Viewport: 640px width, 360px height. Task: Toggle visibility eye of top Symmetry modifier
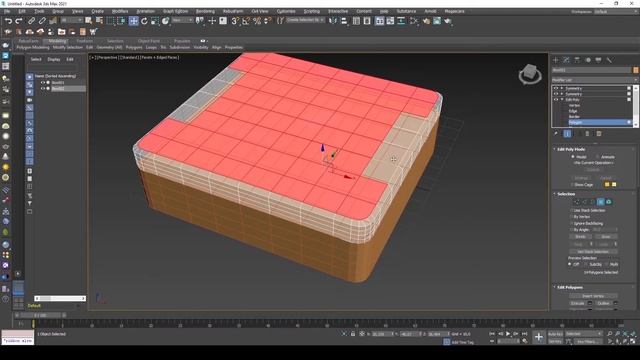coord(556,88)
